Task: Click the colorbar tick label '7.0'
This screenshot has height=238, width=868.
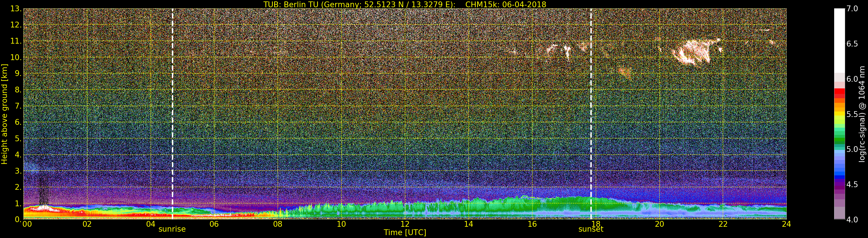Action: pos(852,9)
